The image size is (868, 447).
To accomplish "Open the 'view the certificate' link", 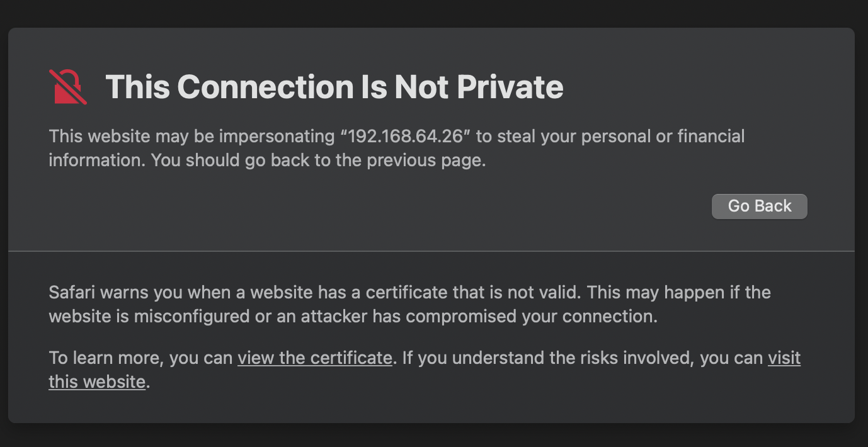I will tap(315, 358).
